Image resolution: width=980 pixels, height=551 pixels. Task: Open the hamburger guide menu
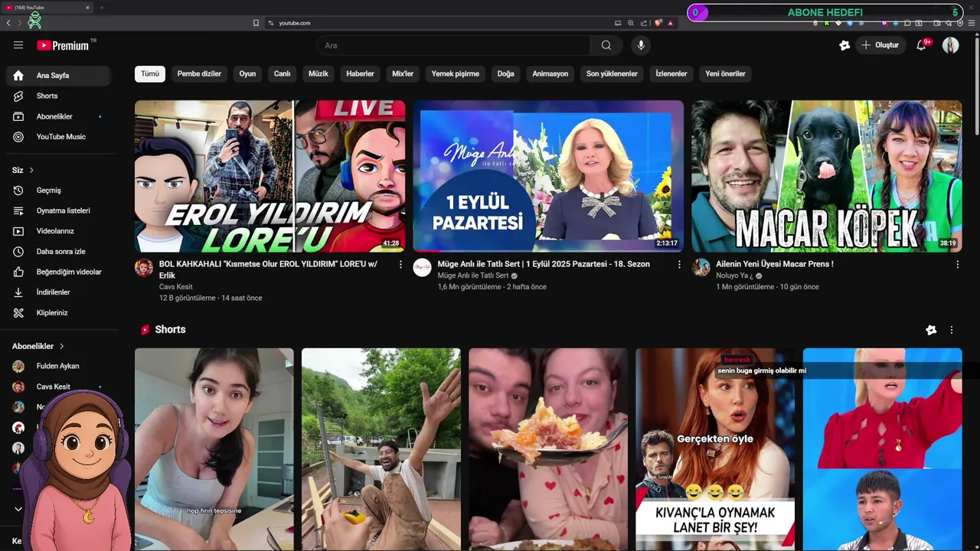coord(18,45)
